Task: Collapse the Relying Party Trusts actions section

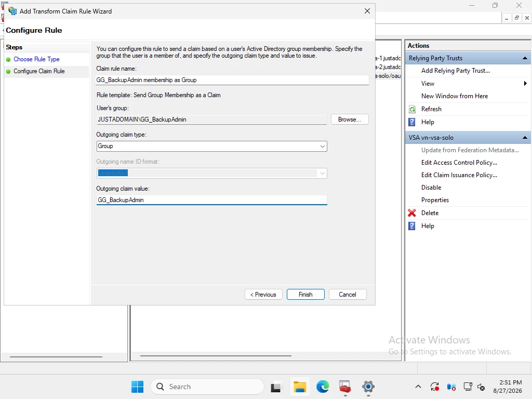Action: pyautogui.click(x=525, y=58)
